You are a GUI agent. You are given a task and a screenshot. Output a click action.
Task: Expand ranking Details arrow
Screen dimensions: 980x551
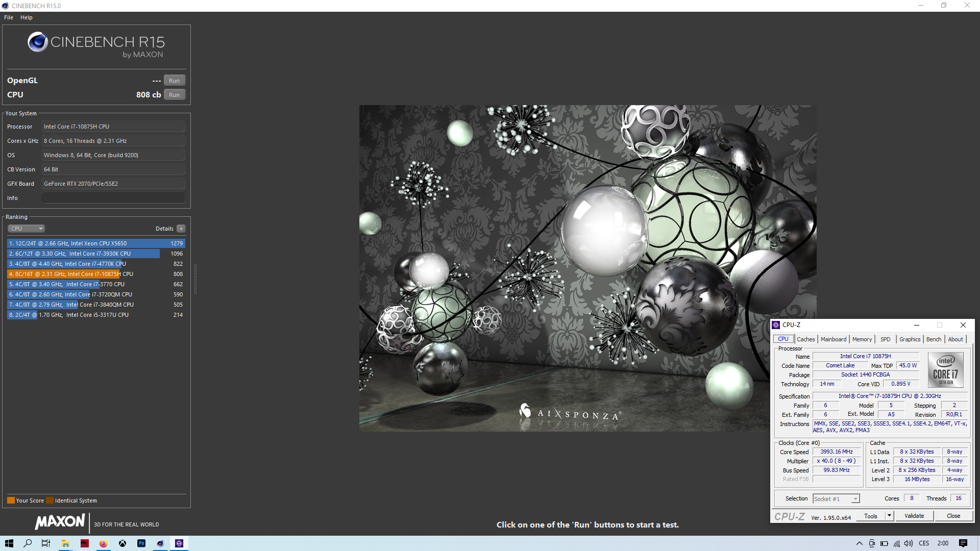pos(181,229)
